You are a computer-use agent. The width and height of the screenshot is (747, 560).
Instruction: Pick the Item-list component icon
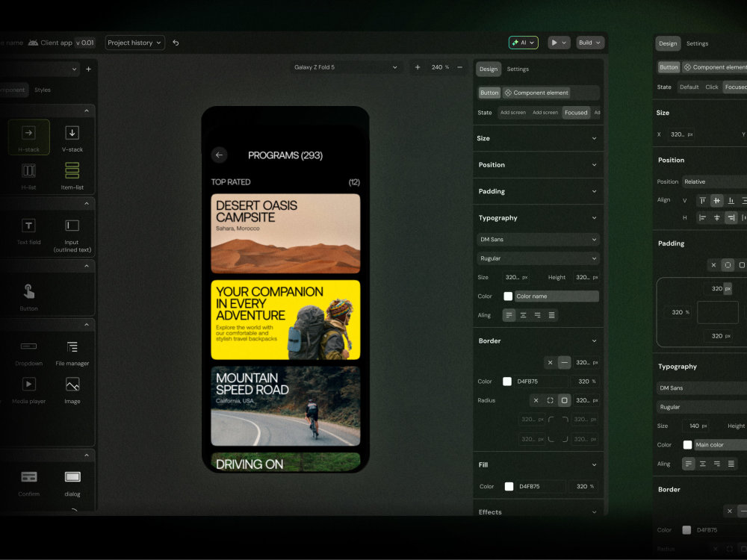[x=72, y=170]
